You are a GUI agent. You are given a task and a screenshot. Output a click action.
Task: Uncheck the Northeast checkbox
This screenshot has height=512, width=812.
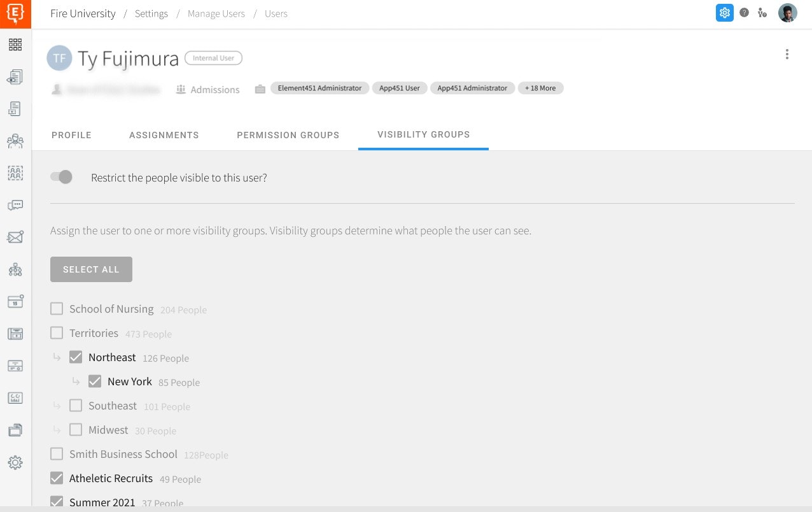coord(76,357)
